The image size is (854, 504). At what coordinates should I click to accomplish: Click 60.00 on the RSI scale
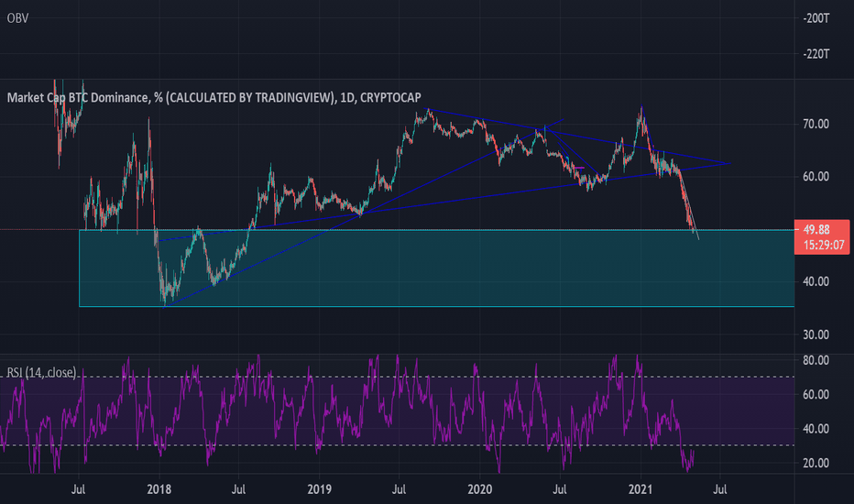[816, 394]
